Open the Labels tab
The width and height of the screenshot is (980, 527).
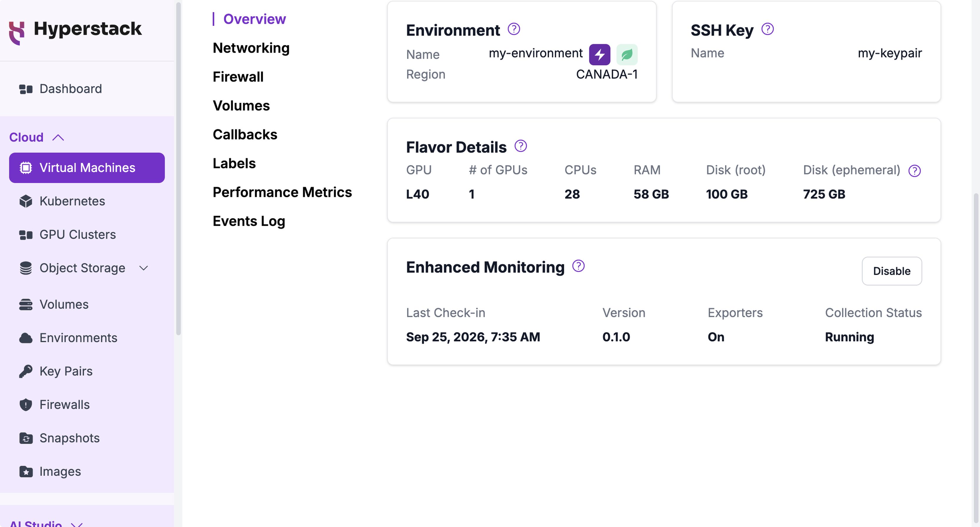point(234,164)
